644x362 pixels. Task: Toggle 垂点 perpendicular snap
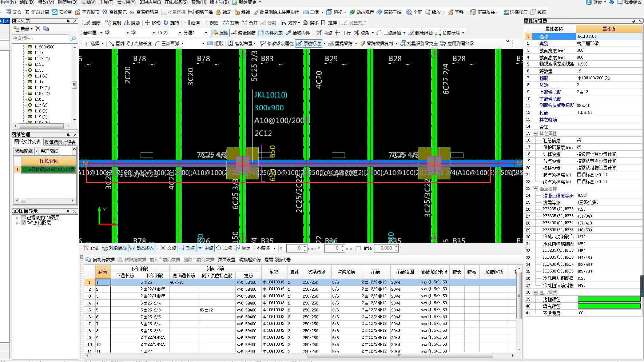tap(187, 248)
